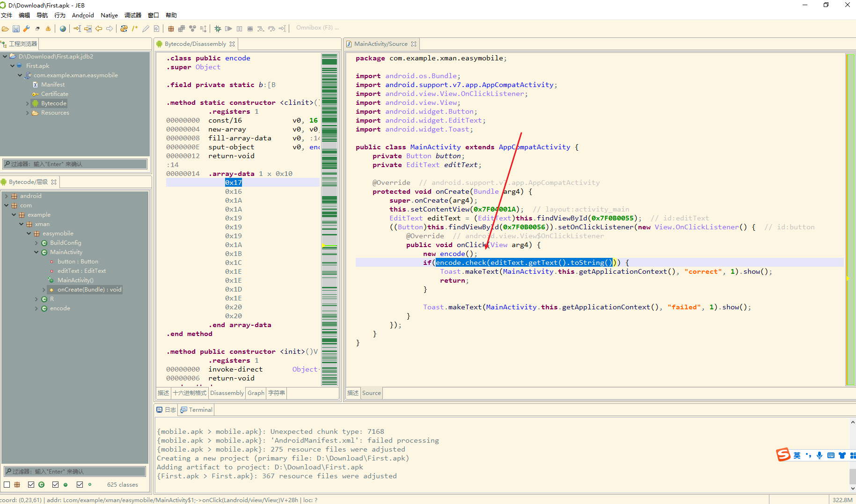Click the warning notifications icon
The image size is (856, 504).
pos(48,29)
